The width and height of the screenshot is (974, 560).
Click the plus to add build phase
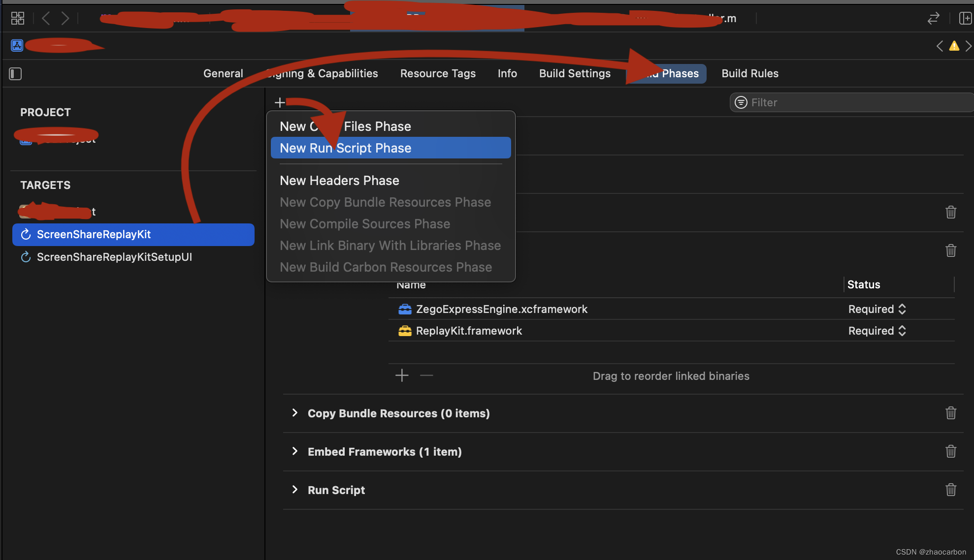point(280,102)
